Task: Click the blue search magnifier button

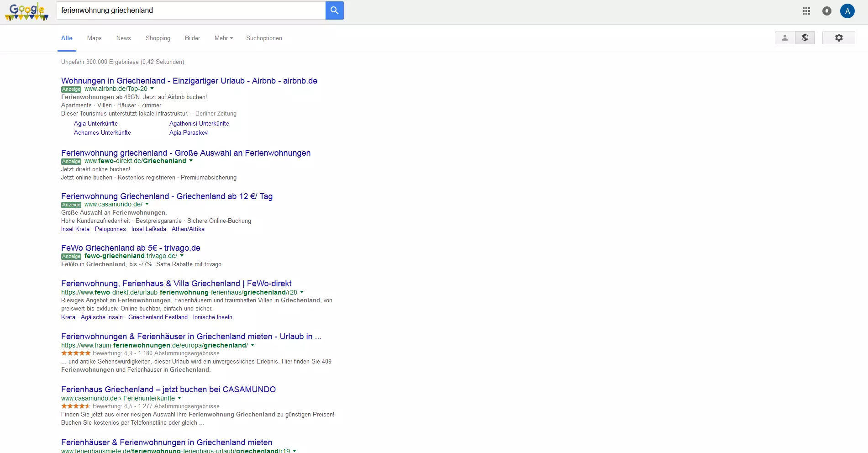Action: click(x=334, y=11)
